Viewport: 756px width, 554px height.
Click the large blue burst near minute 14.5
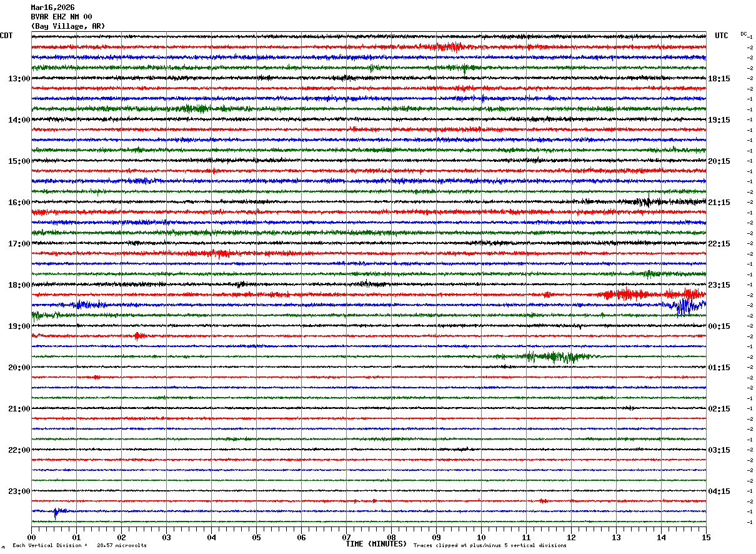[686, 305]
